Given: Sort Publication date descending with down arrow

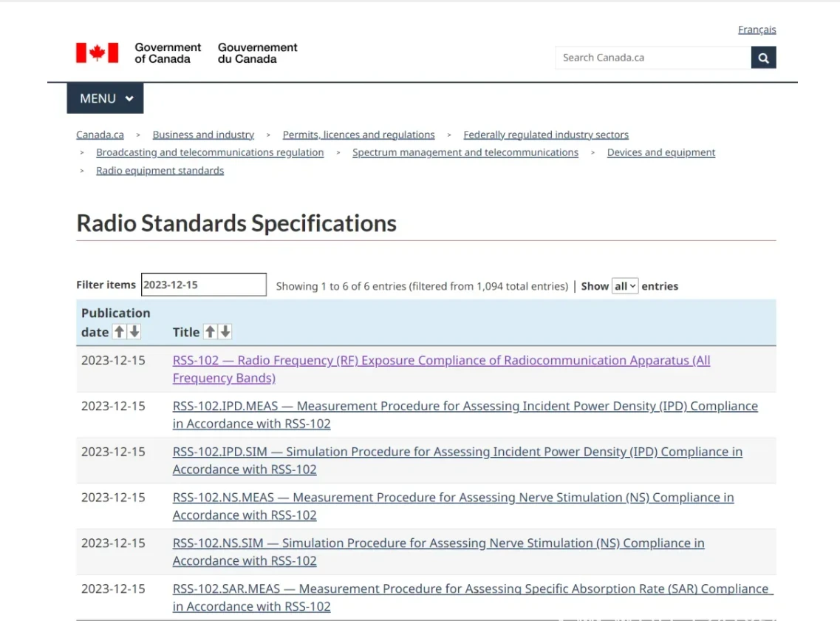Looking at the screenshot, I should tap(134, 332).
